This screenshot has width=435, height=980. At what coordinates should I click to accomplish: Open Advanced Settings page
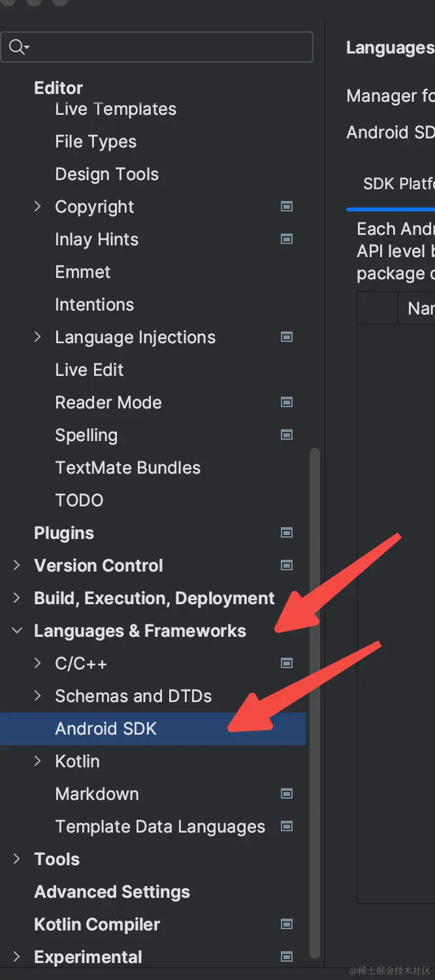click(112, 892)
